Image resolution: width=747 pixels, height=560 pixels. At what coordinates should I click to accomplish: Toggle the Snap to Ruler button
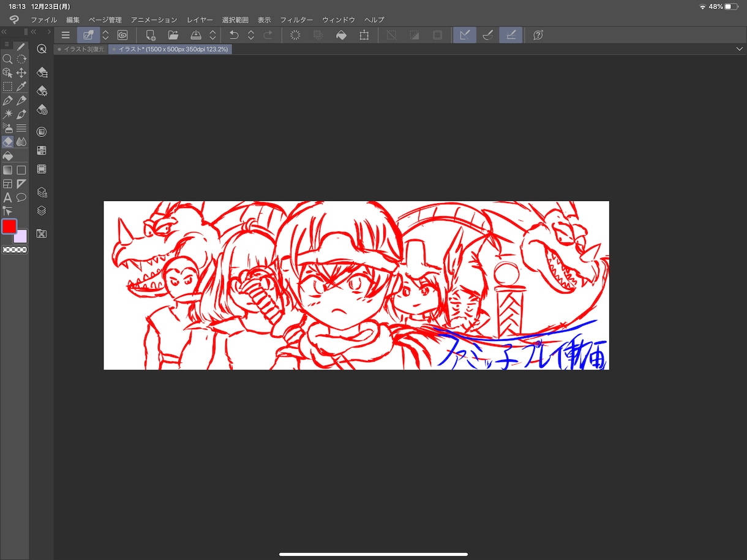pos(465,35)
